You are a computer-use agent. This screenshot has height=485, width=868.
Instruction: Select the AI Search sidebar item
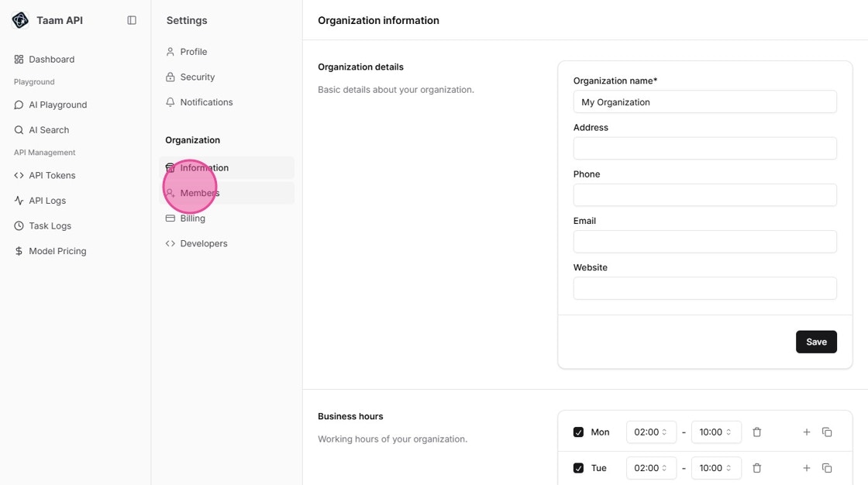click(49, 129)
